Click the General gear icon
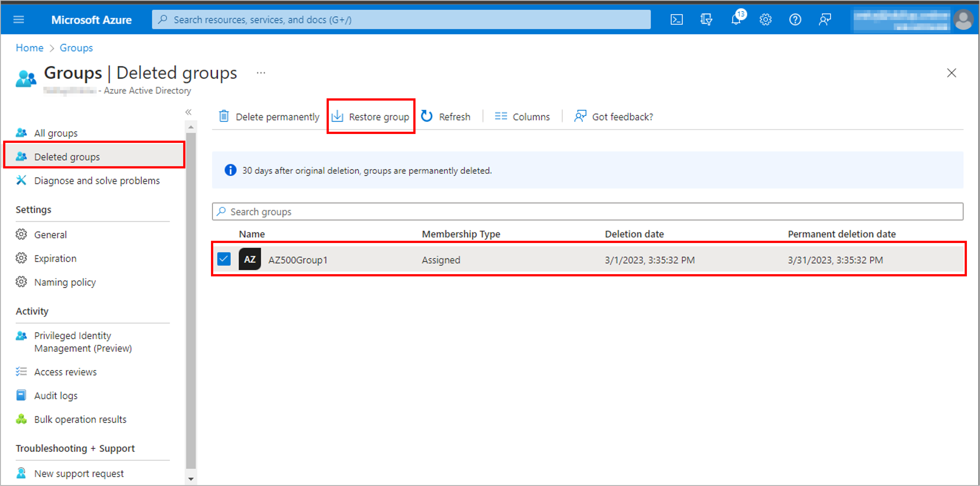 (21, 234)
